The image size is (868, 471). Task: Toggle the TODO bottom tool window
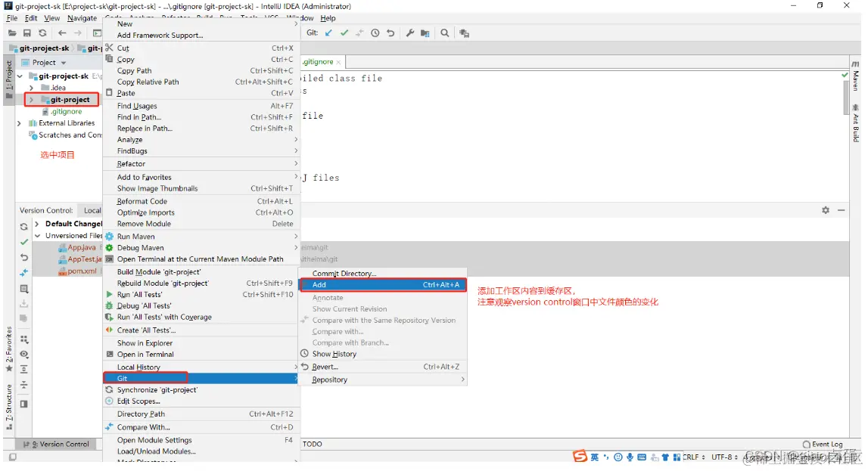(x=313, y=444)
